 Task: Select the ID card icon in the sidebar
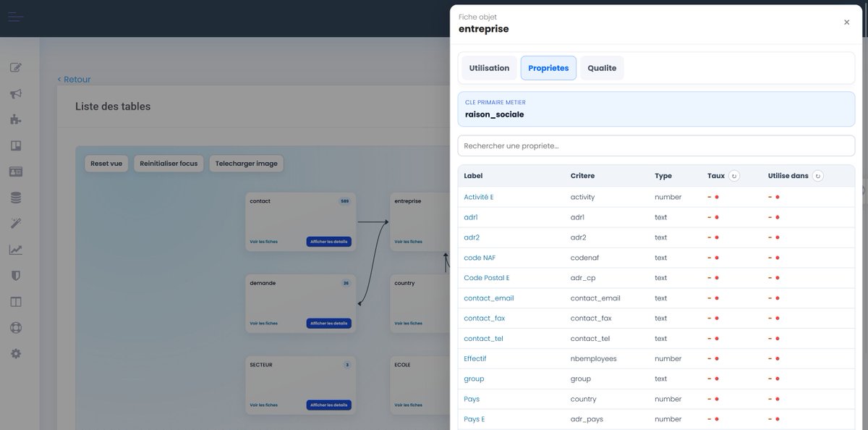coord(16,172)
